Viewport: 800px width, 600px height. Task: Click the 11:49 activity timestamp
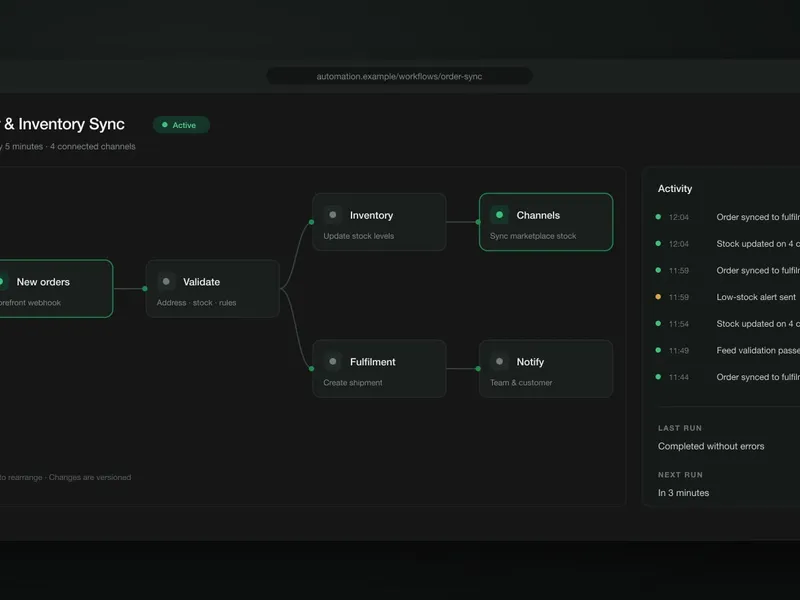[679, 351]
